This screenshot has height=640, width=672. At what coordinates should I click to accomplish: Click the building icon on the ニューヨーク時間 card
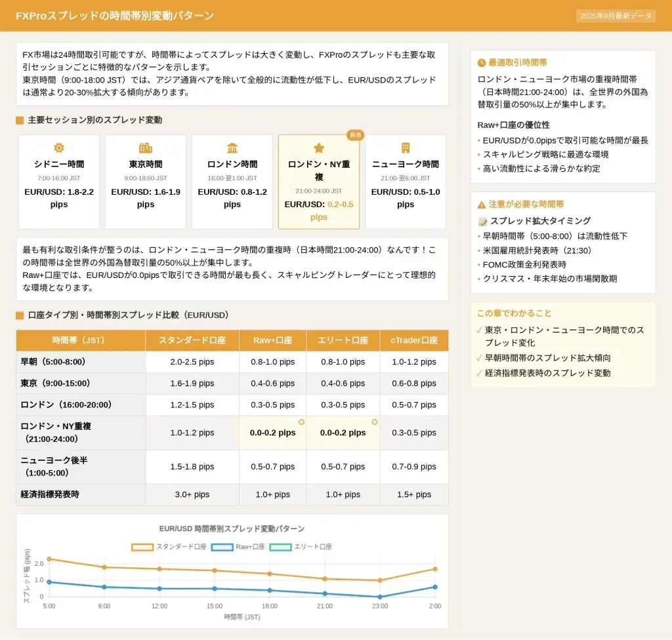[406, 148]
